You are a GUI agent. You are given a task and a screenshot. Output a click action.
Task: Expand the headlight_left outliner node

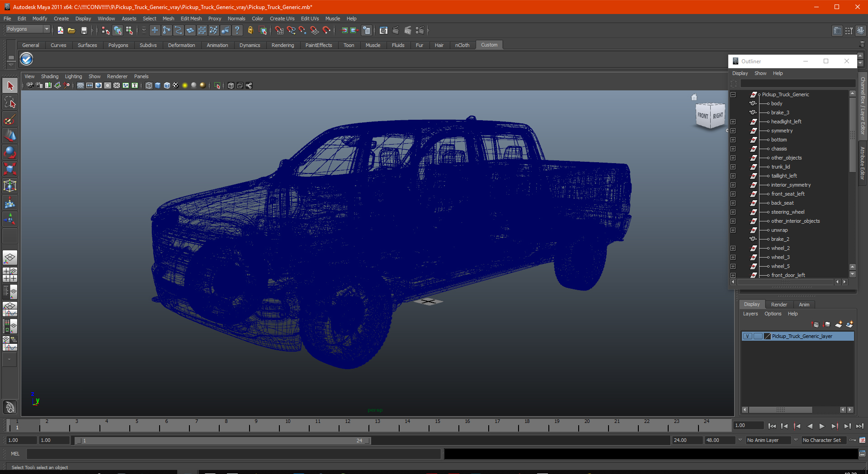click(x=733, y=122)
